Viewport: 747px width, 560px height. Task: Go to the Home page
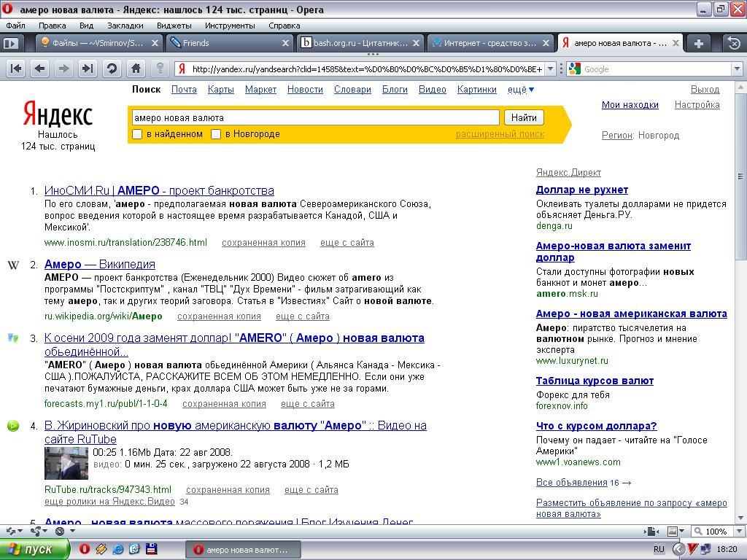point(136,69)
